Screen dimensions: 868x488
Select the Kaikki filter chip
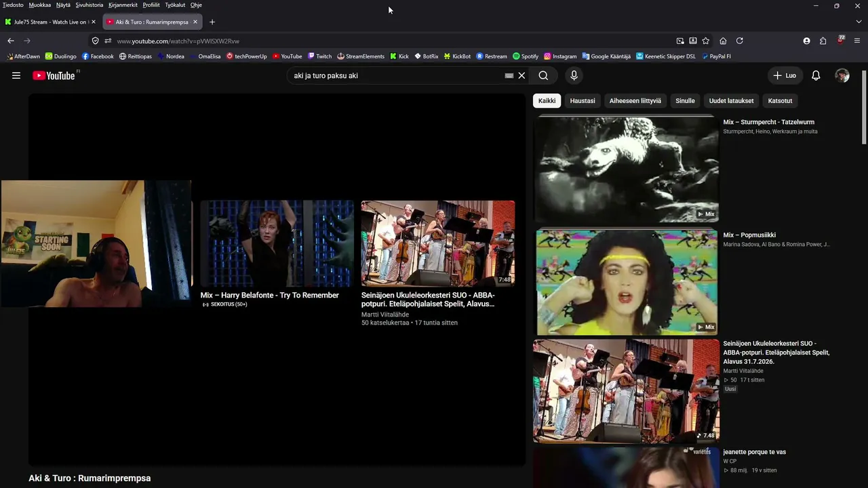(547, 101)
